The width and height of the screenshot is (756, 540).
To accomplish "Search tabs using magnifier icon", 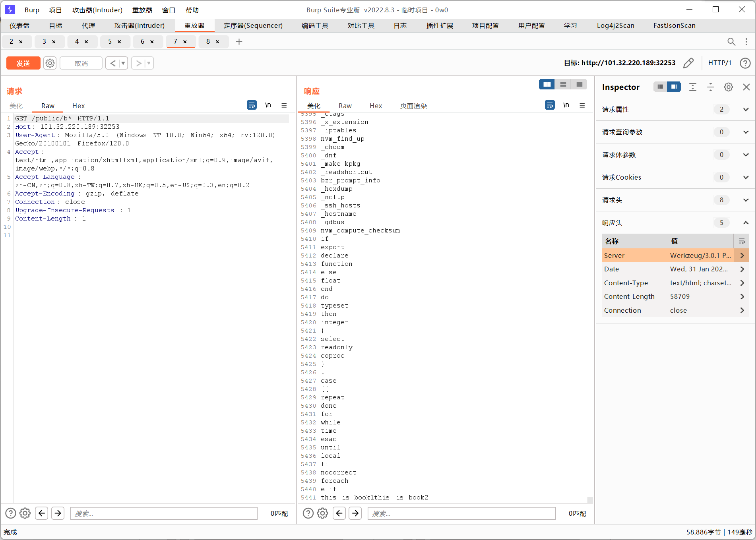I will (731, 42).
